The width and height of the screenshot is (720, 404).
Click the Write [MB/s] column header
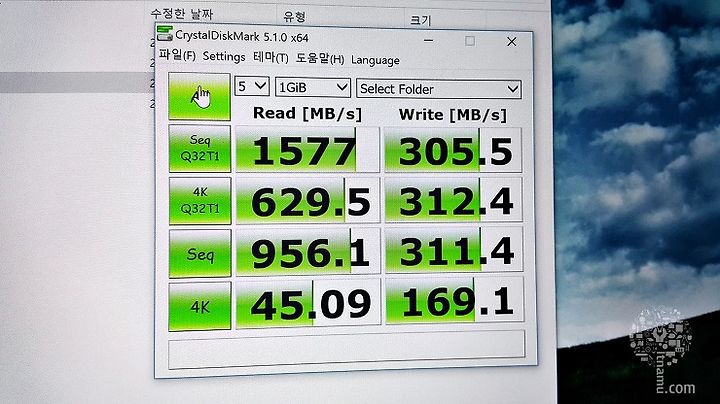pyautogui.click(x=453, y=115)
